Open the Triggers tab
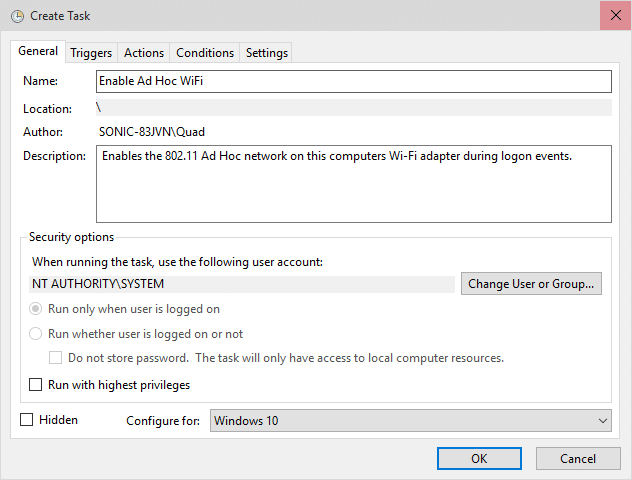 pyautogui.click(x=91, y=53)
